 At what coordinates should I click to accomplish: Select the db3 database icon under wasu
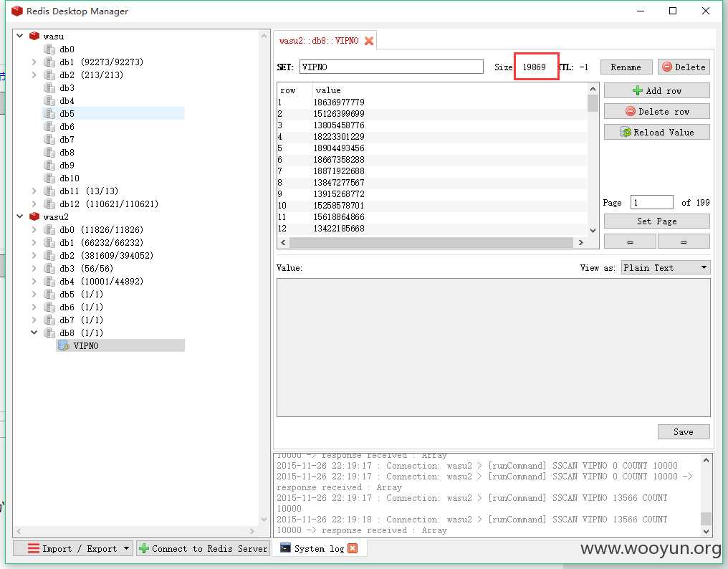coord(49,87)
